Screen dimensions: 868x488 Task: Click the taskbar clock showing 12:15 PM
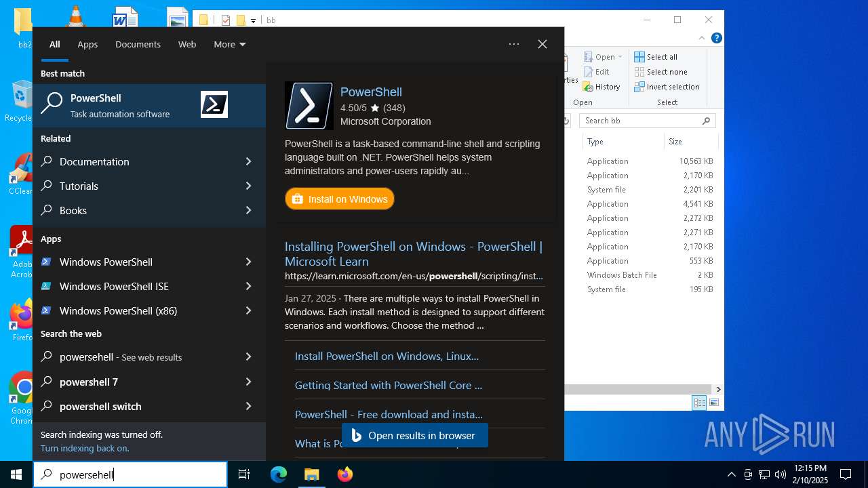(x=810, y=474)
